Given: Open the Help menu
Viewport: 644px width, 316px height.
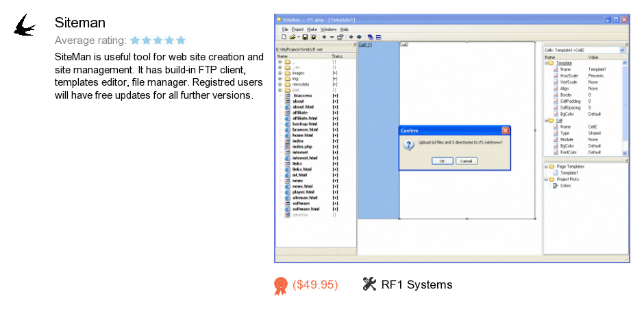Looking at the screenshot, I should coord(345,29).
